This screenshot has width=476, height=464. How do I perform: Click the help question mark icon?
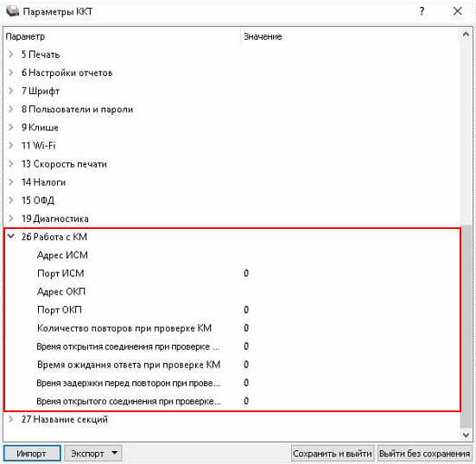click(x=422, y=11)
